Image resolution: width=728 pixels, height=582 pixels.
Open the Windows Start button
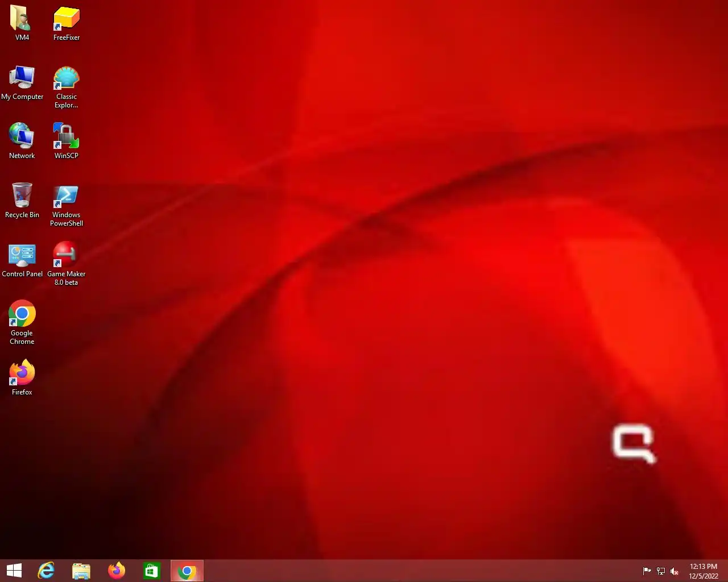click(14, 571)
